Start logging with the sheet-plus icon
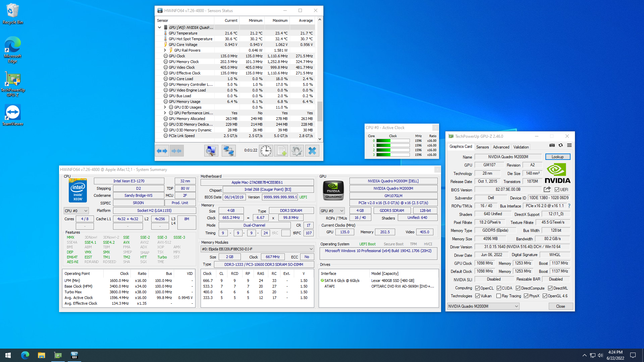This screenshot has width=644, height=362. [281, 151]
